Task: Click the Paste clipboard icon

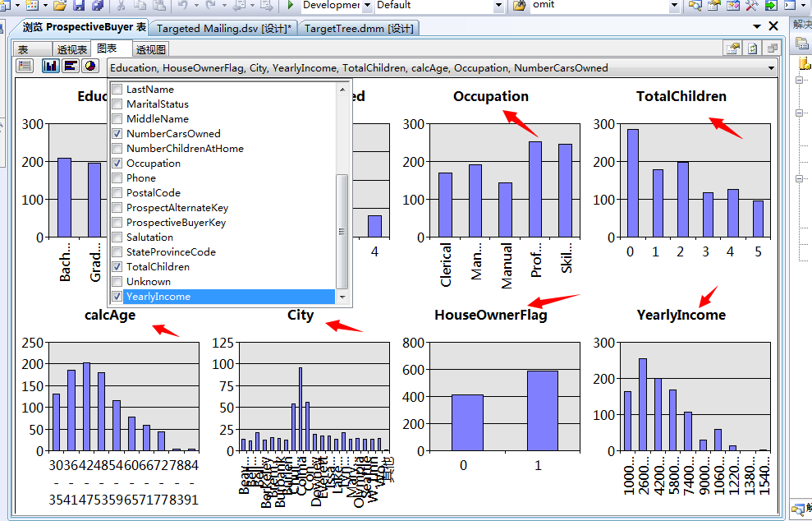Action: pyautogui.click(x=159, y=5)
